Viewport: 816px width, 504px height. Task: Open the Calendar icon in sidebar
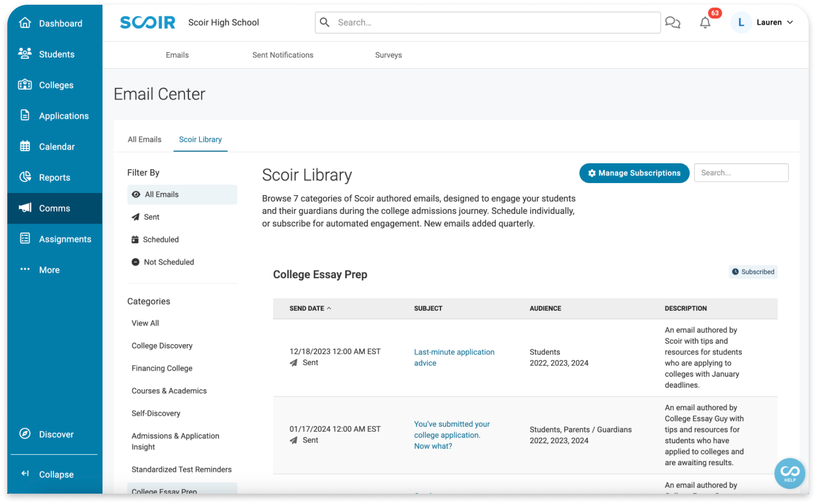pos(25,146)
